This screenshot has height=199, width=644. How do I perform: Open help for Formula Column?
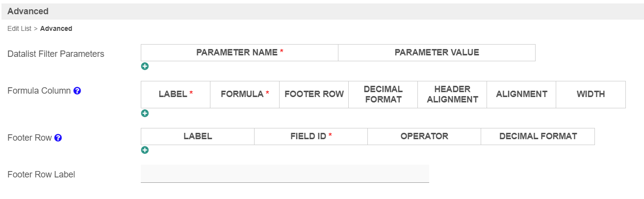pyautogui.click(x=77, y=91)
